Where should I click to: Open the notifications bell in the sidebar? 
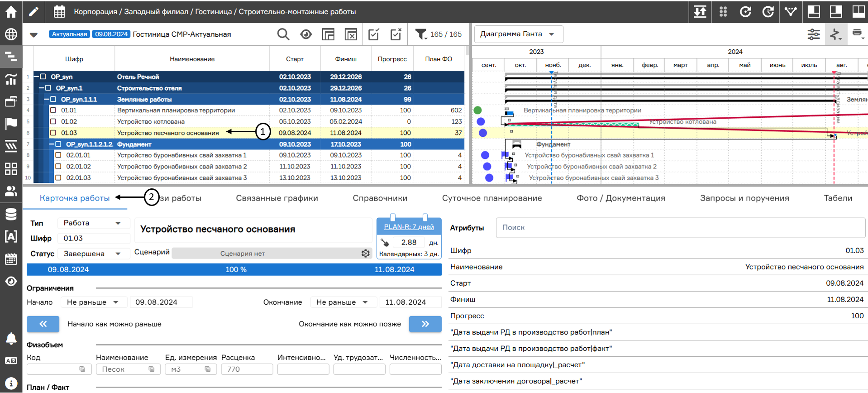(x=11, y=338)
